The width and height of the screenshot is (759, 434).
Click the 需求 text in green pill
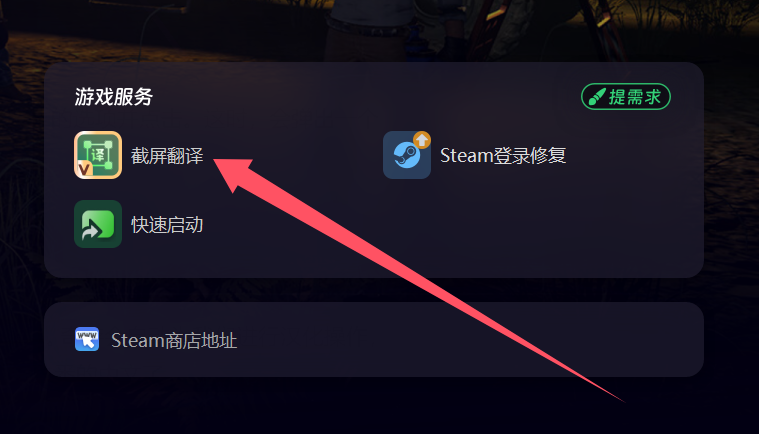[x=644, y=97]
